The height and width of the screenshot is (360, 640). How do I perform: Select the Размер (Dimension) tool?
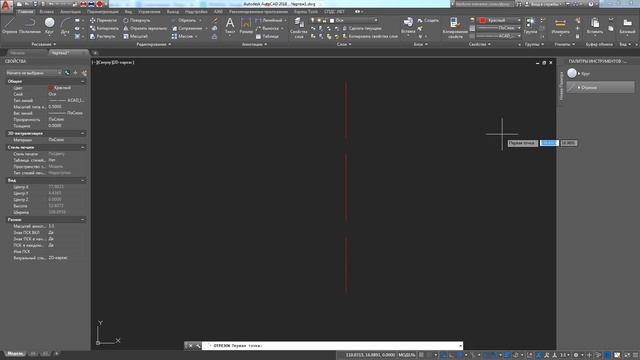coord(246,25)
